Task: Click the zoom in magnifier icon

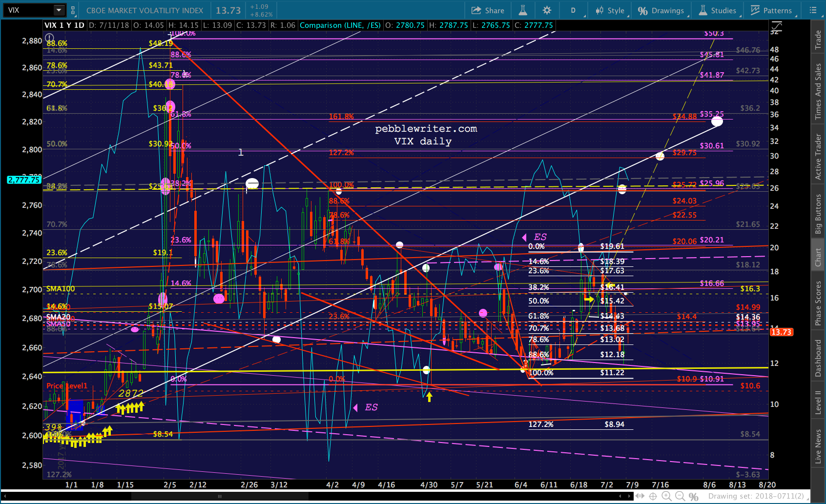Action: click(666, 496)
